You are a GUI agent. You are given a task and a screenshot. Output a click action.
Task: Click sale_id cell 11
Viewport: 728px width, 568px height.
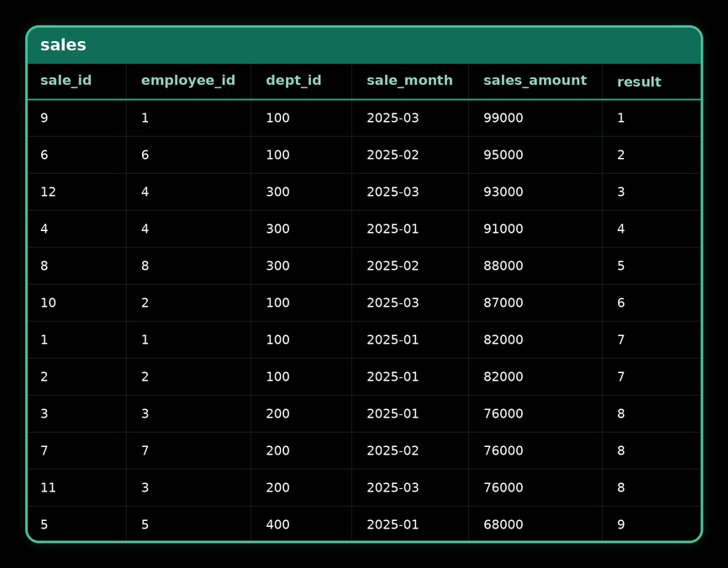pyautogui.click(x=48, y=487)
